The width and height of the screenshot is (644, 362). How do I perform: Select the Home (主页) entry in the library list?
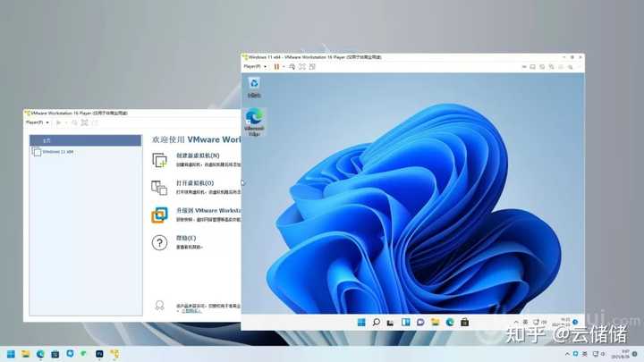(x=86, y=140)
